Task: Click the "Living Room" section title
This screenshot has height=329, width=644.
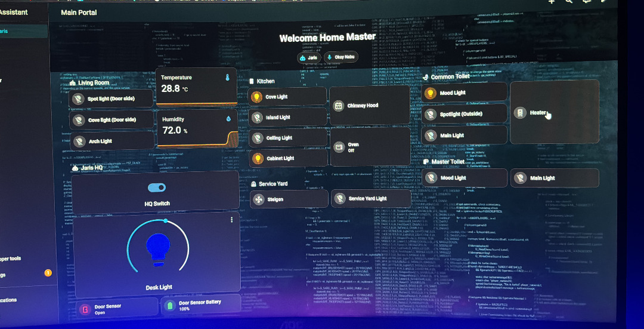Action: click(x=94, y=82)
